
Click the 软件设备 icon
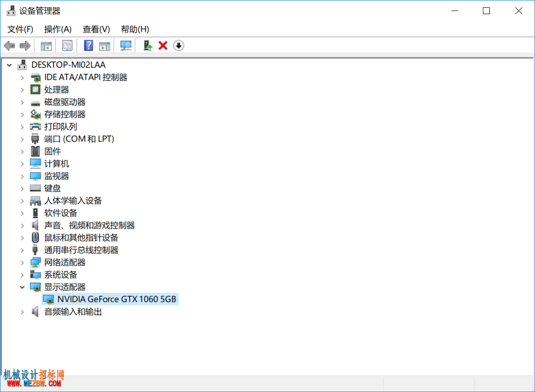point(35,213)
